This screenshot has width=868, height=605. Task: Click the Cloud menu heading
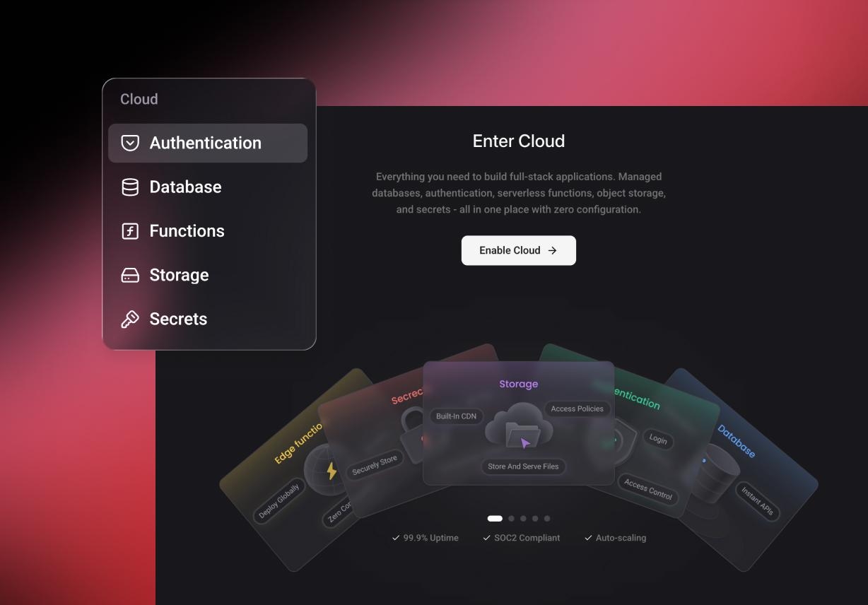139,99
